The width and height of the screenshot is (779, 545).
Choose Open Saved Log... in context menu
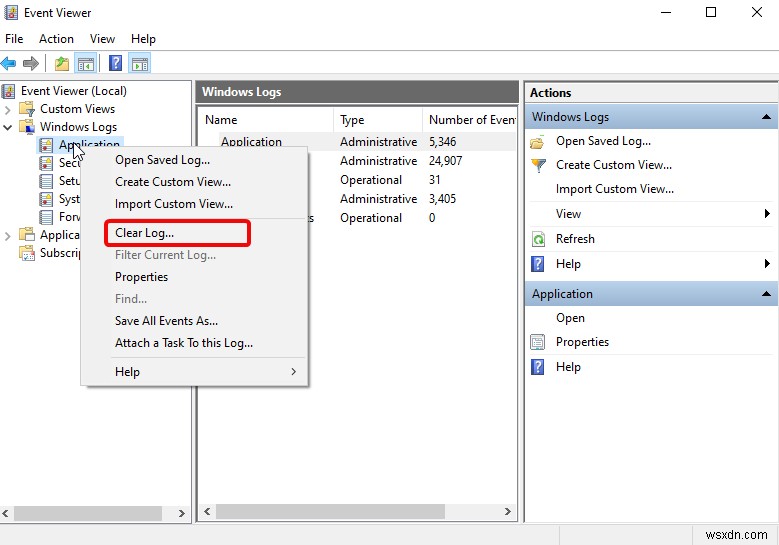pyautogui.click(x=195, y=160)
